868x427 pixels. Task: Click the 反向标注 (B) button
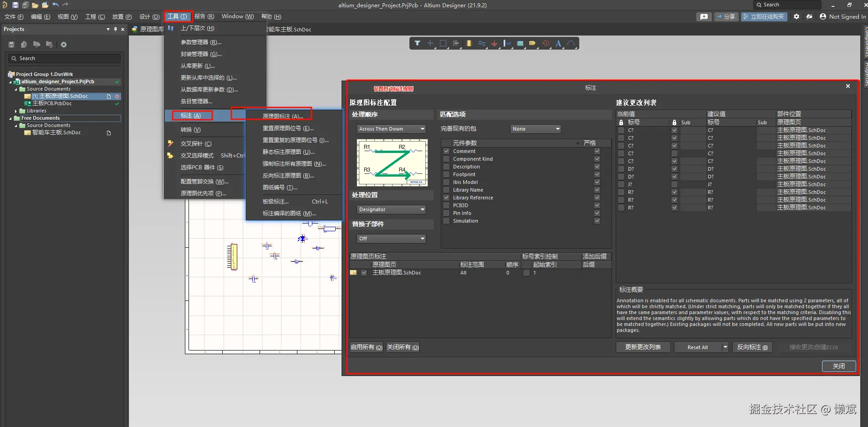tap(752, 347)
